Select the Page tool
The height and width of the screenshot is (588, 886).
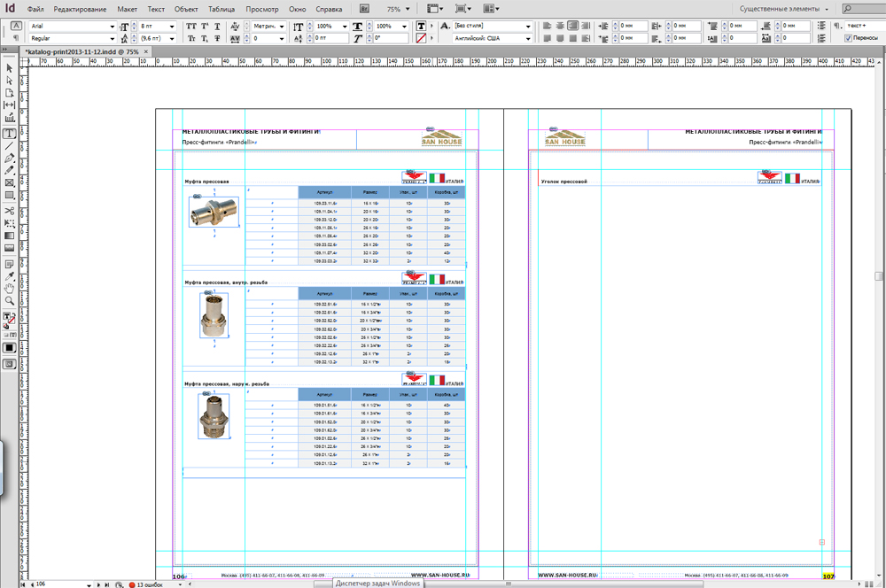9,93
